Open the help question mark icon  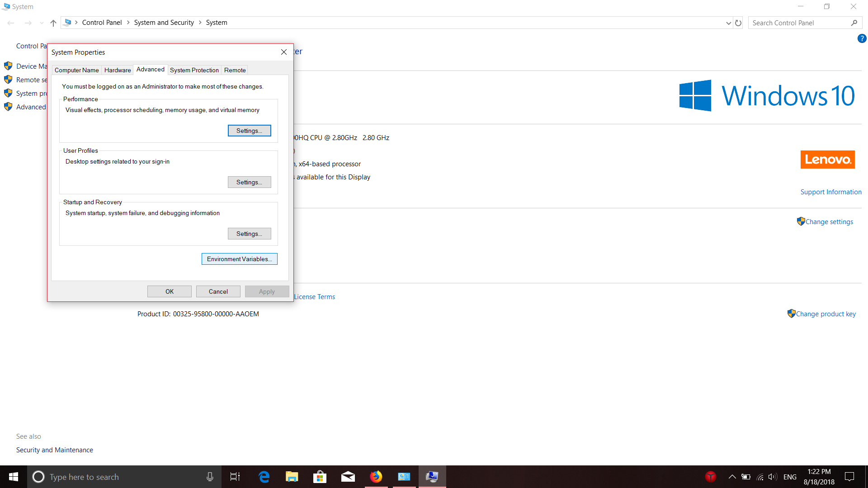click(862, 39)
